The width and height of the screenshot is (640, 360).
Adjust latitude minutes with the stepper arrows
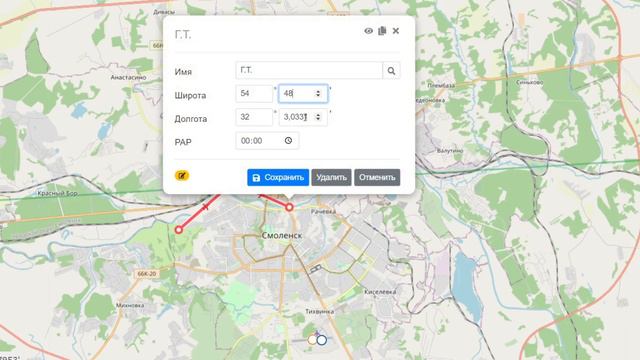[318, 94]
